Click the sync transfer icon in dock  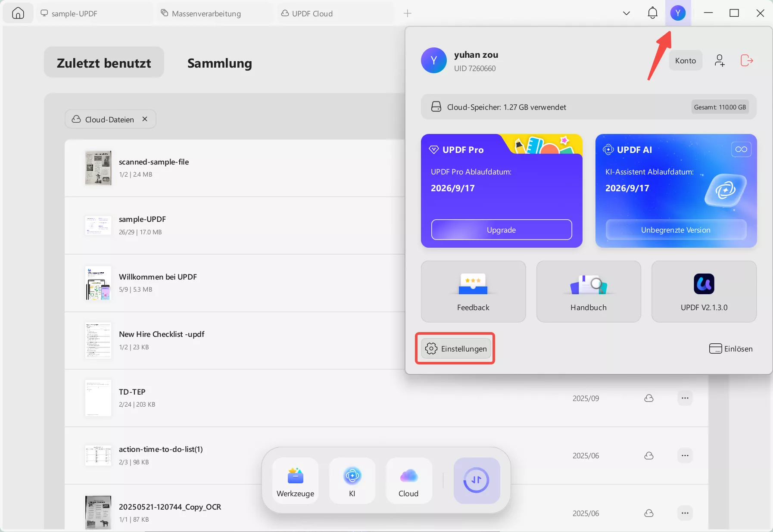point(477,480)
